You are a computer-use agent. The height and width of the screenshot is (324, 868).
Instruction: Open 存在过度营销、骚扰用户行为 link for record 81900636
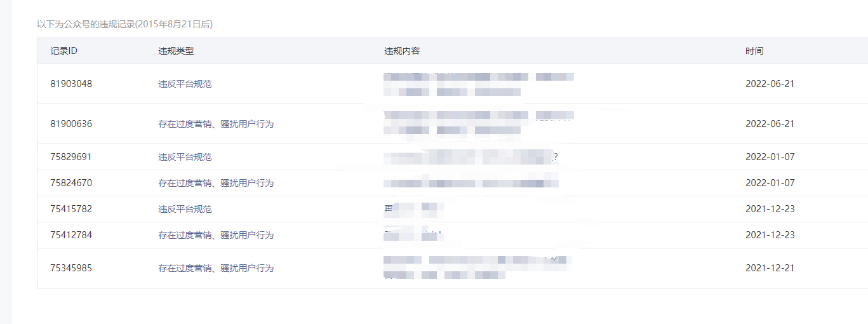coord(216,124)
